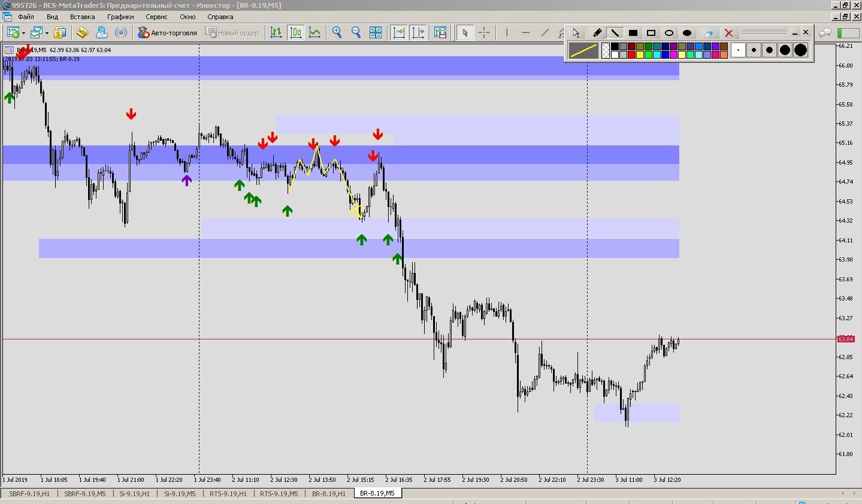862x504 pixels.
Task: Switch to RTS-9.19,H1 chart tab
Action: click(228, 494)
